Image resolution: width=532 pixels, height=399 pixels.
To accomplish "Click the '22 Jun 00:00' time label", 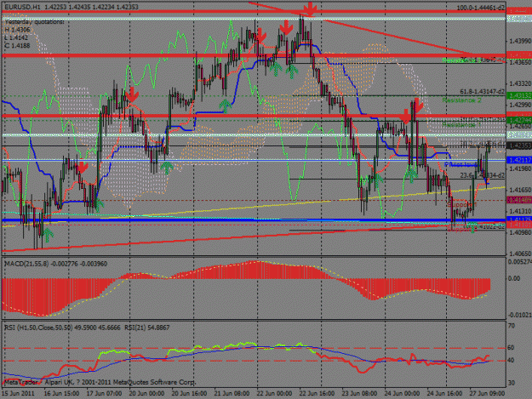I will coord(274,393).
